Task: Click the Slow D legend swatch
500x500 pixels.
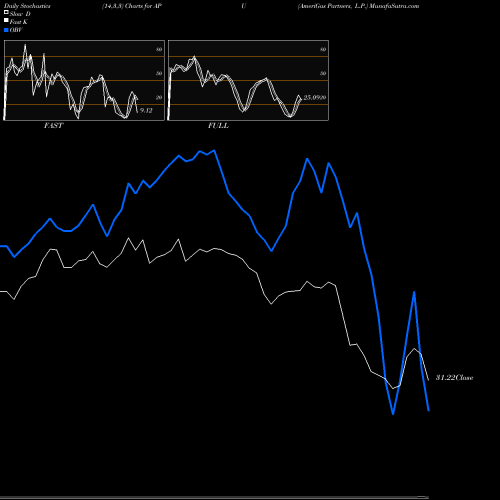Action: point(6,13)
